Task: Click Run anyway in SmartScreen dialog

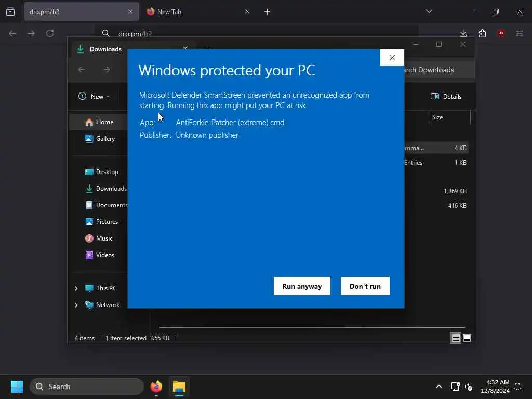Action: (302, 286)
